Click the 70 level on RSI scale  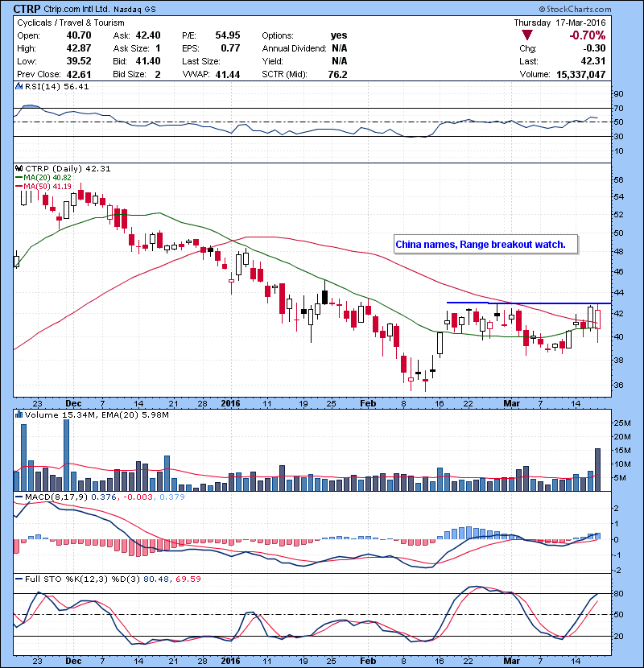pyautogui.click(x=618, y=108)
